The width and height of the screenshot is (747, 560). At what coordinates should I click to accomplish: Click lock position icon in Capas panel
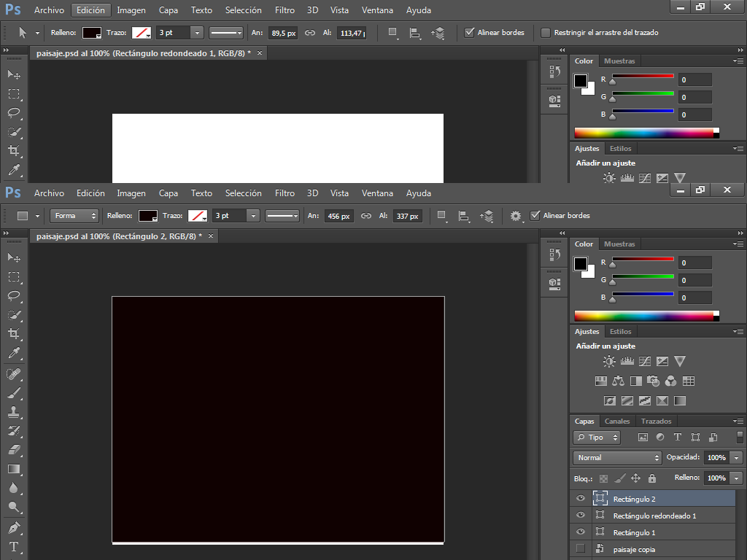[x=636, y=478]
